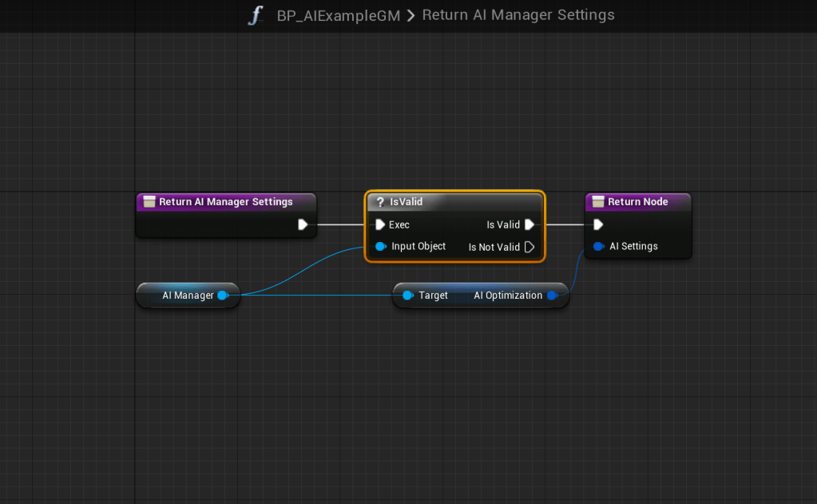The image size is (817, 504).
Task: Click the breadcrumb chevron arrow separator
Action: [x=410, y=16]
